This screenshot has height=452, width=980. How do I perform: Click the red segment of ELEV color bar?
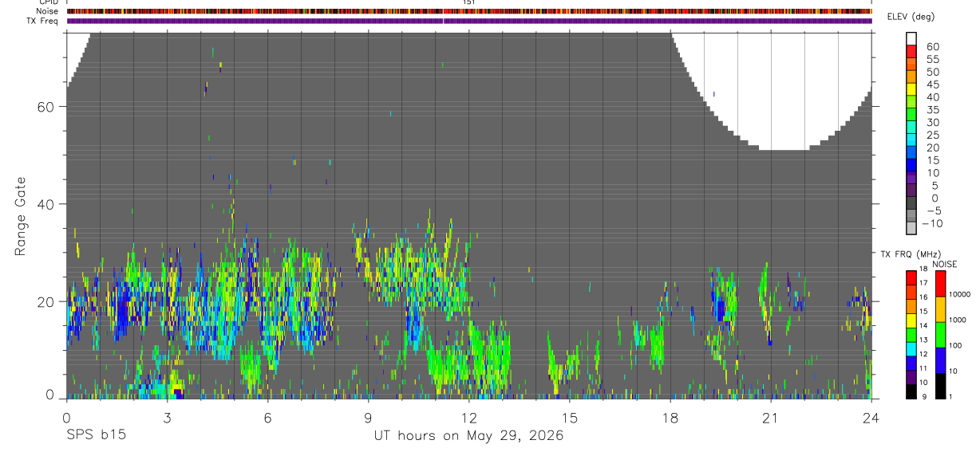pyautogui.click(x=911, y=50)
